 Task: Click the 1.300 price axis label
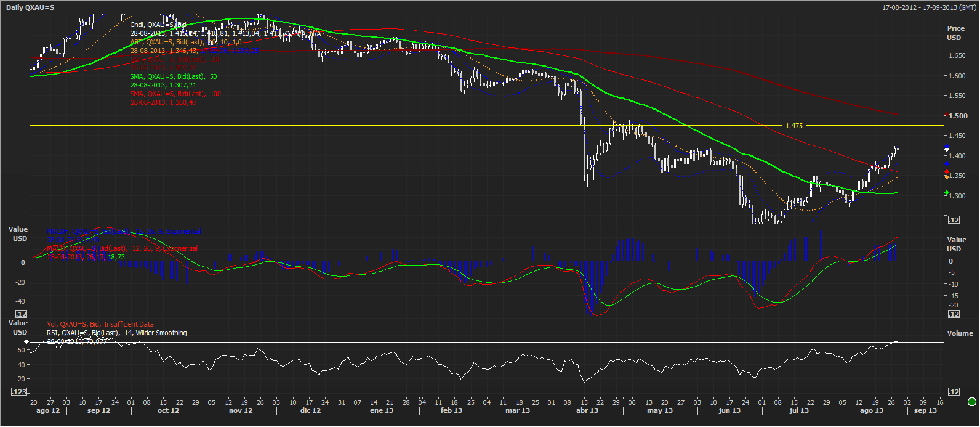(957, 196)
